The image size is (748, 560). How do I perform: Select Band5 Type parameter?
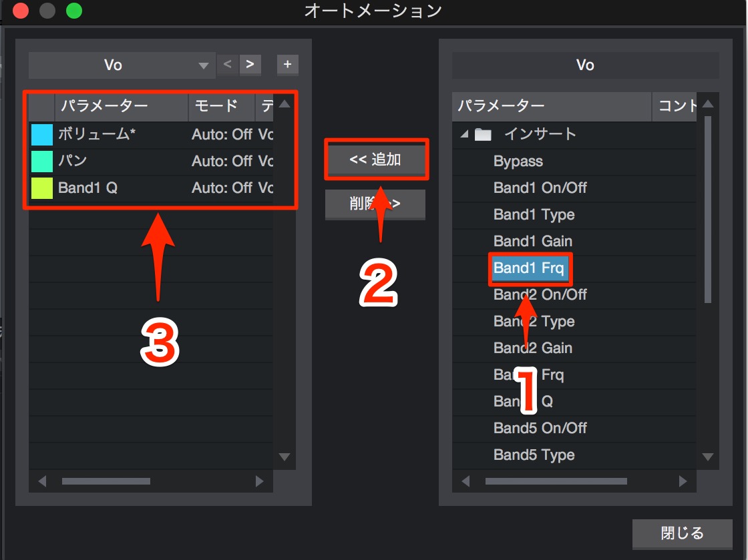click(x=534, y=455)
